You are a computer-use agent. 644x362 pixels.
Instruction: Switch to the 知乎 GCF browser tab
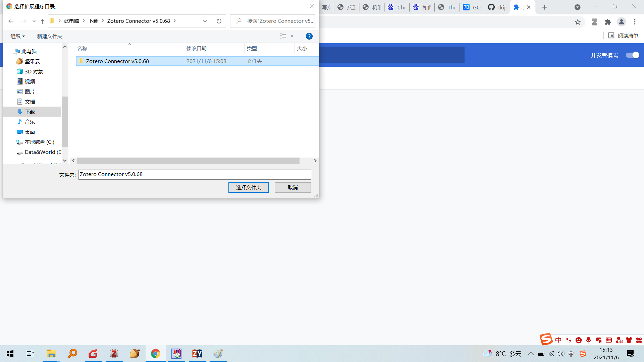(472, 7)
